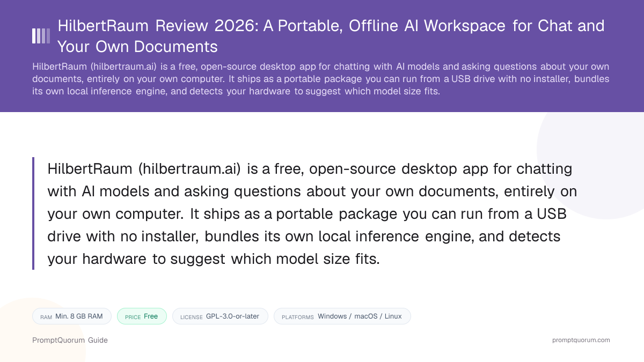644x362 pixels.
Task: Click the green Price Free badge
Action: [x=142, y=316]
